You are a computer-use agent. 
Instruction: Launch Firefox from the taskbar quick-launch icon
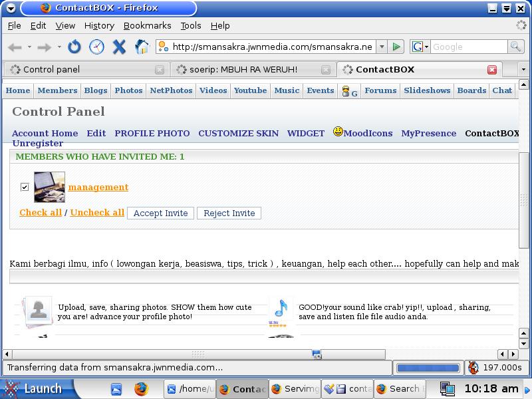(x=141, y=389)
